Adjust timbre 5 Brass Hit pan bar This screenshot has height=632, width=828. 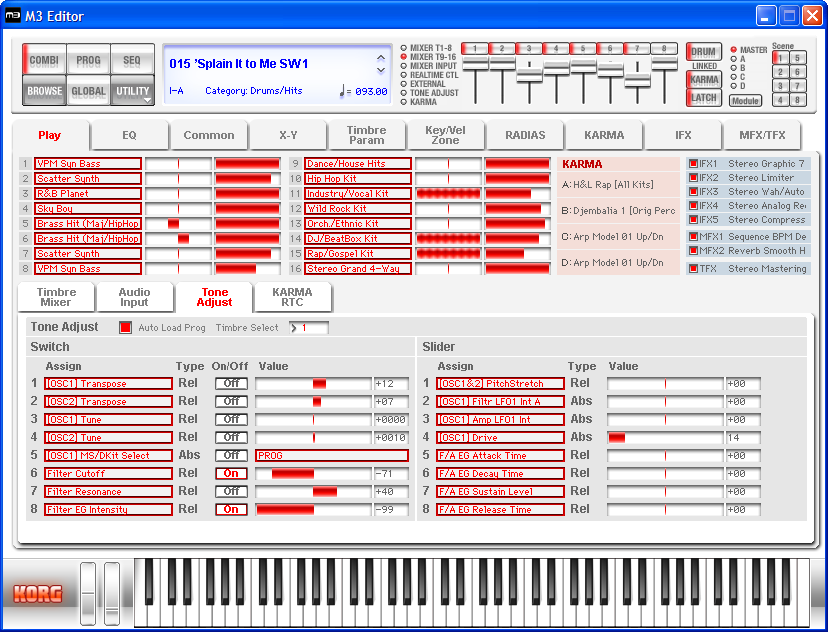tap(178, 224)
